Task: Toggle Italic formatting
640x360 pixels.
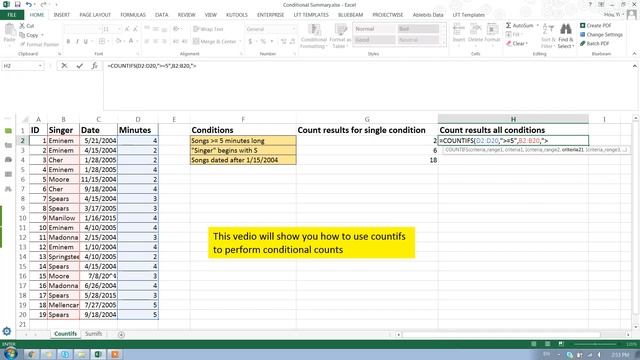Action: pos(77,41)
